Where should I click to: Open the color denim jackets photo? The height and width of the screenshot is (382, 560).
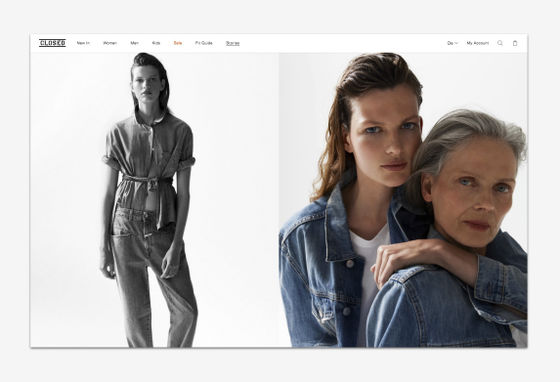pos(403,200)
